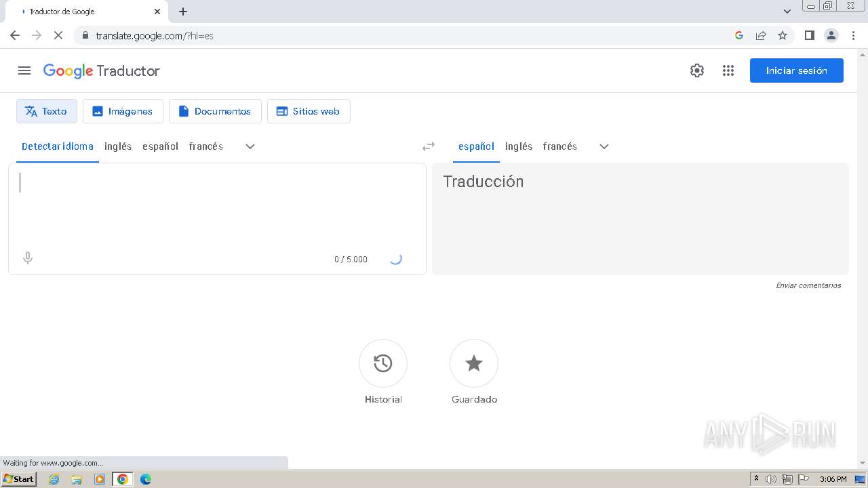This screenshot has width=868, height=488.
Task: Switch to Sitios web translation mode
Action: tap(309, 111)
